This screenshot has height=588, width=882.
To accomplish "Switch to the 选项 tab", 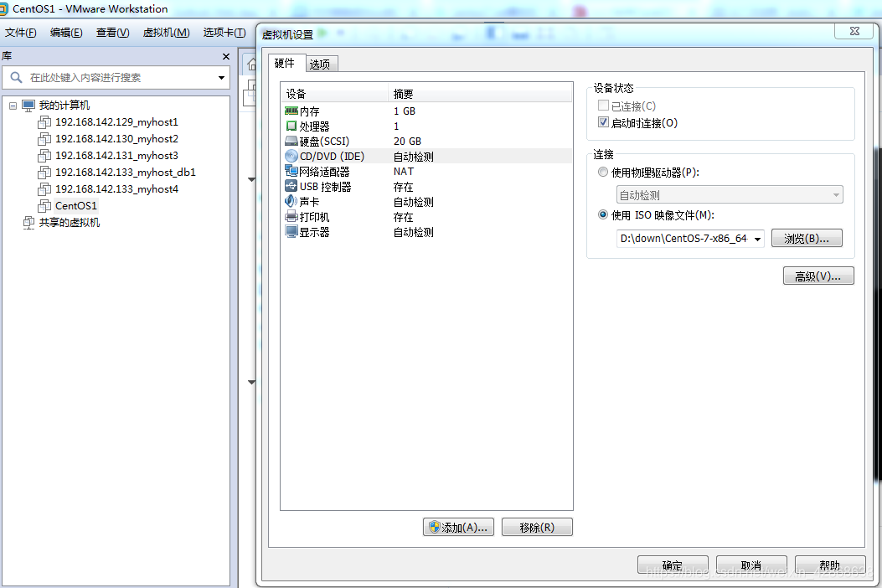I will tap(320, 64).
